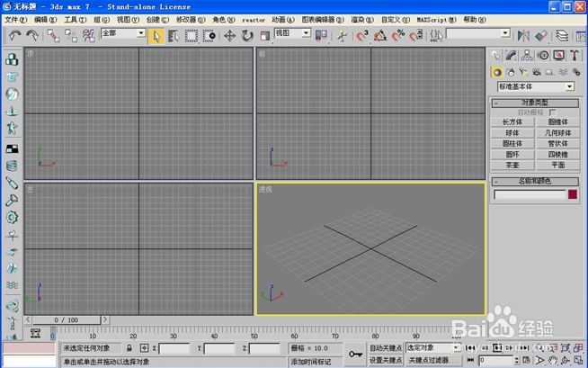Screen dimensions: 588x368
Task: Collapse the 名称和颜色 rollout
Action: (x=535, y=181)
